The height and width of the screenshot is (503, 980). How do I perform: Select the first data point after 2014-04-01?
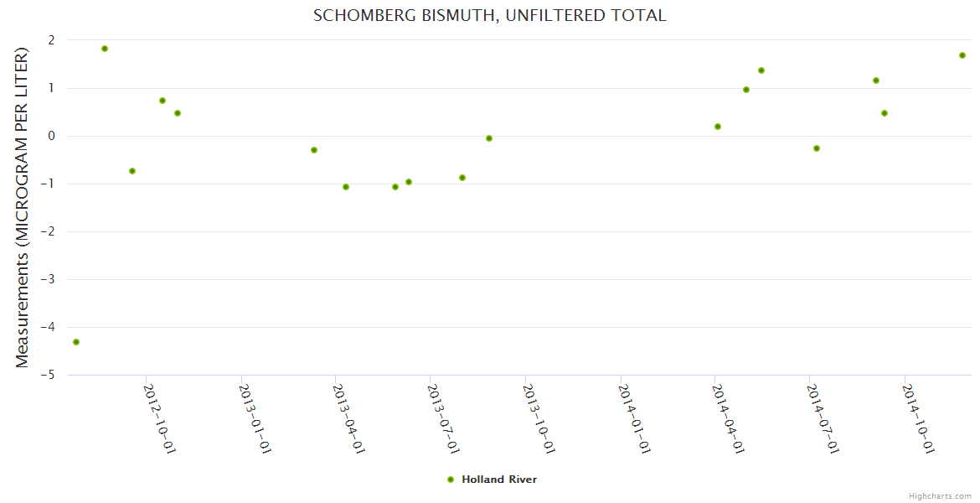[x=718, y=127]
